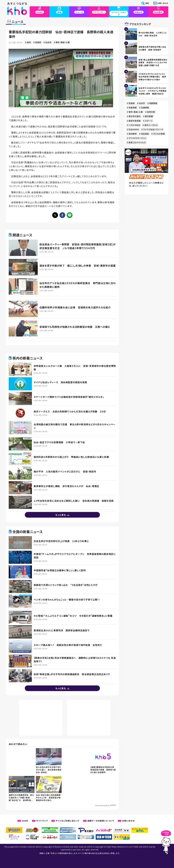174x868 pixels.
Task: Open ranking item 5 about the Pokémon GO Fest
Action: point(146,91)
